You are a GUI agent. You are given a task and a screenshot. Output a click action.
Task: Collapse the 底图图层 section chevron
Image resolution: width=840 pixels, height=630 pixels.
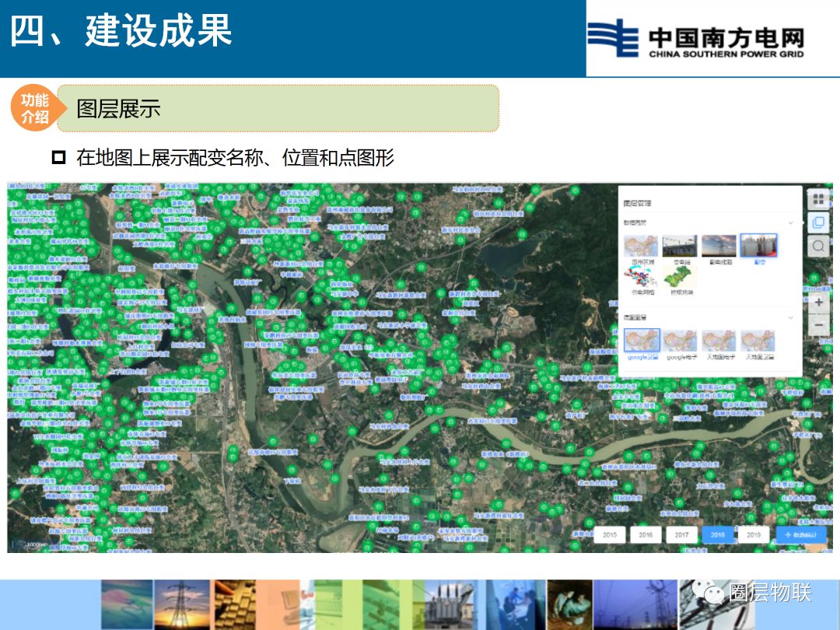tap(790, 317)
